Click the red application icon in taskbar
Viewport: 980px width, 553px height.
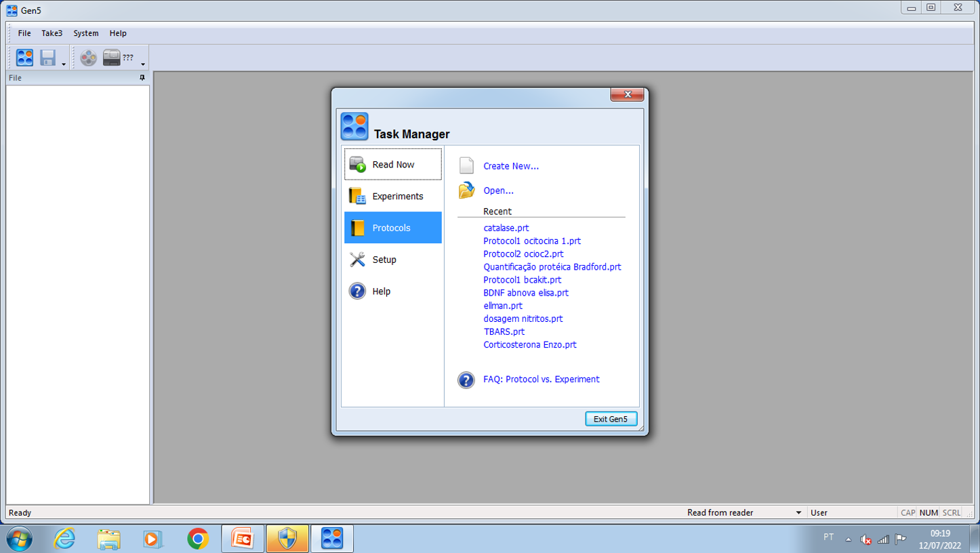pyautogui.click(x=243, y=539)
